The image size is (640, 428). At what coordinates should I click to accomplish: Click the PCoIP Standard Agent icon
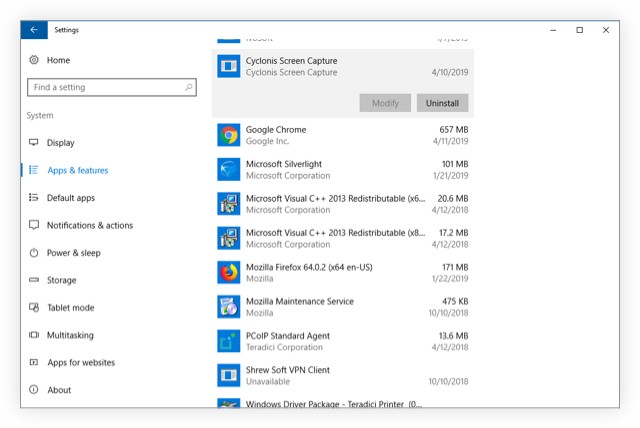tap(229, 341)
